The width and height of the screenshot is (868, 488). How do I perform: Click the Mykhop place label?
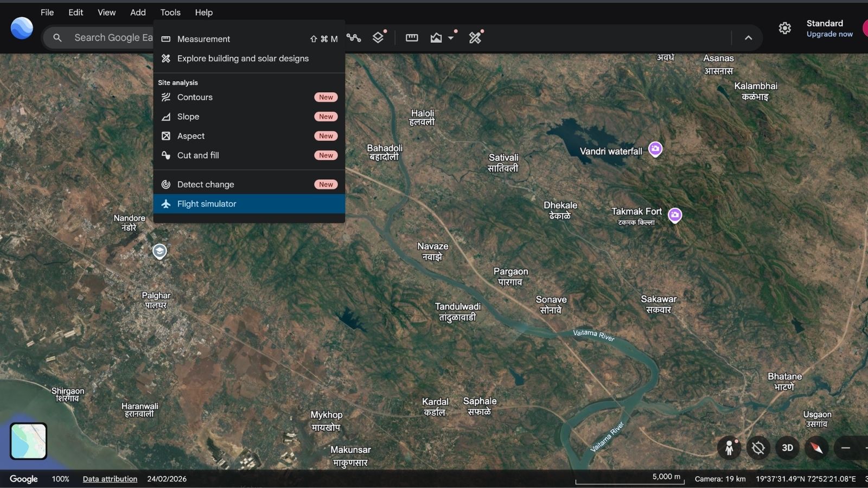tap(326, 421)
